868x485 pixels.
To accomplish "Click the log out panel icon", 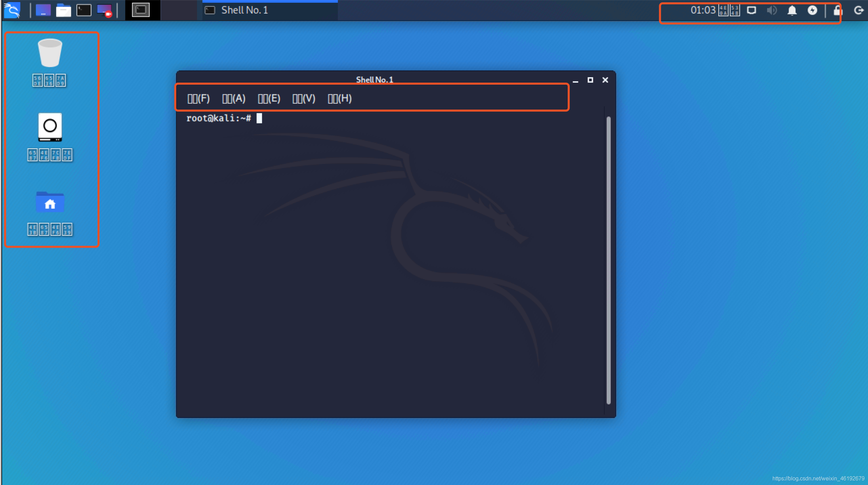I will click(859, 10).
